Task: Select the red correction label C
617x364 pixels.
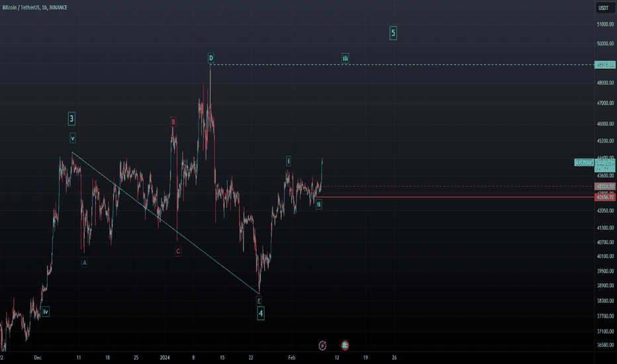Action: (178, 251)
